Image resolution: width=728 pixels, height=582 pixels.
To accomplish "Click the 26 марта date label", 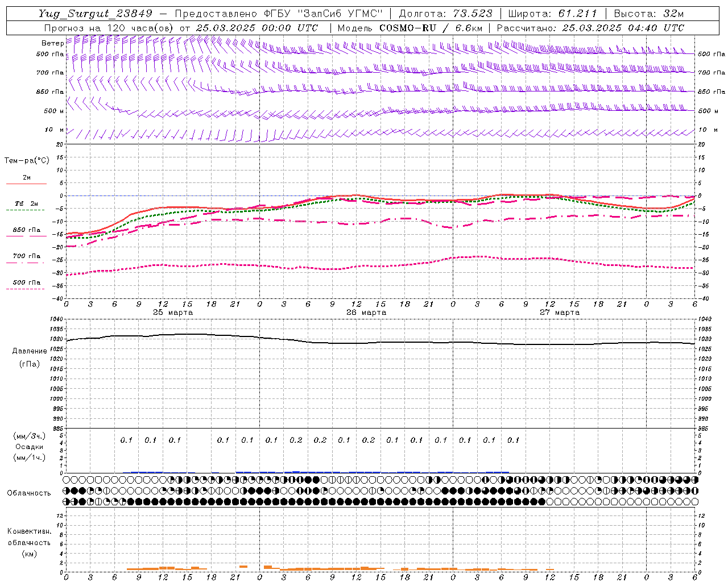I will click(x=366, y=313).
